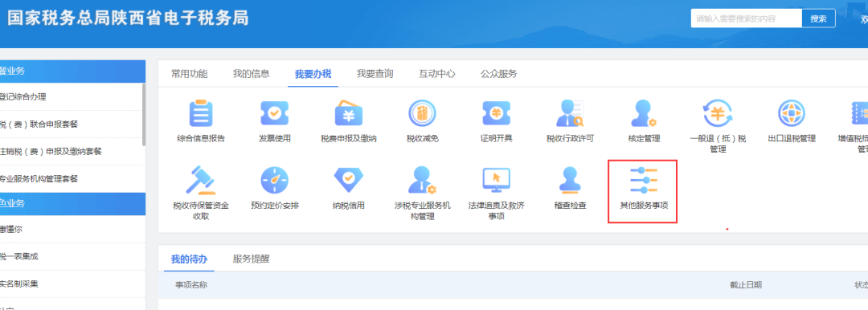Switch to the 服务提醒 tab

pos(252,259)
